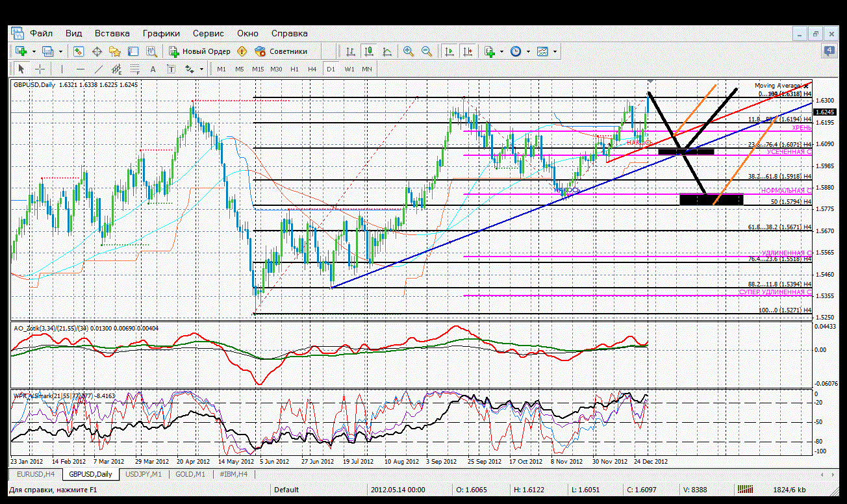Image resolution: width=847 pixels, height=504 pixels.
Task: Open the periodicity clock dropdown arrow
Action: tap(528, 51)
